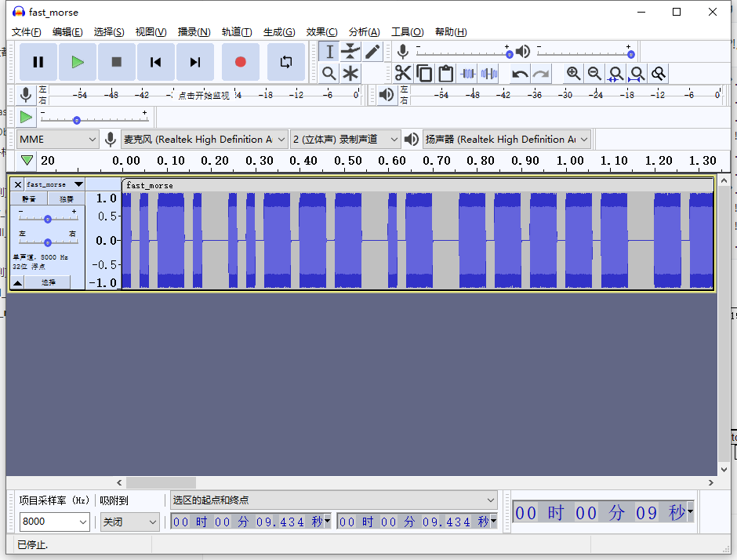Viewport: 737px width, 560px height.
Task: Open the 分析(A) analyze menu
Action: click(x=364, y=32)
